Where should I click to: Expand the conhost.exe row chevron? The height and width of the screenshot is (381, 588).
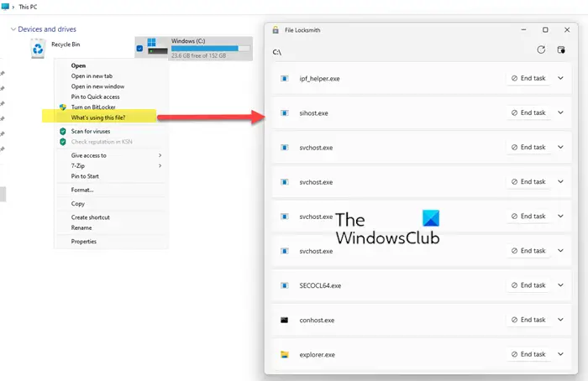560,320
